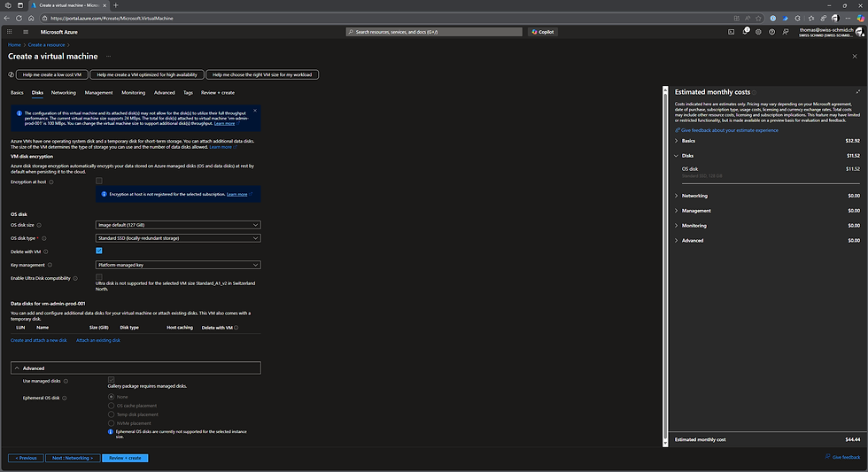
Task: Click info icon beside Ephemeral OS disk
Action: [64, 398]
